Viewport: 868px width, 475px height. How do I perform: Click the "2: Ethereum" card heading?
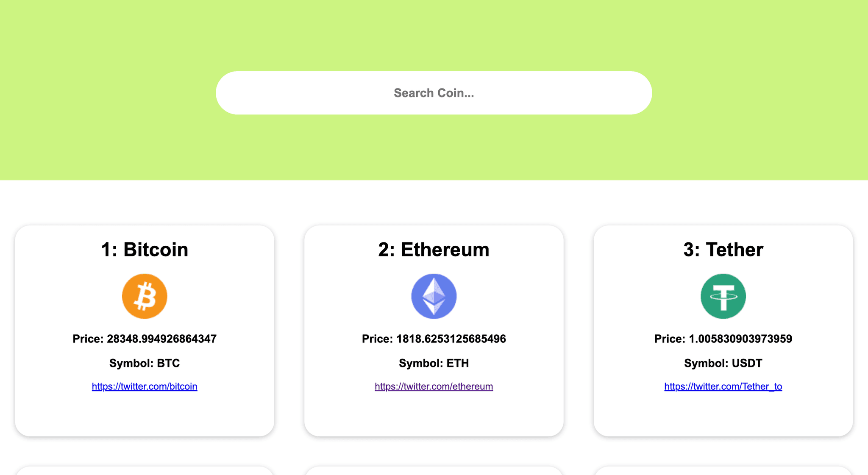point(434,250)
